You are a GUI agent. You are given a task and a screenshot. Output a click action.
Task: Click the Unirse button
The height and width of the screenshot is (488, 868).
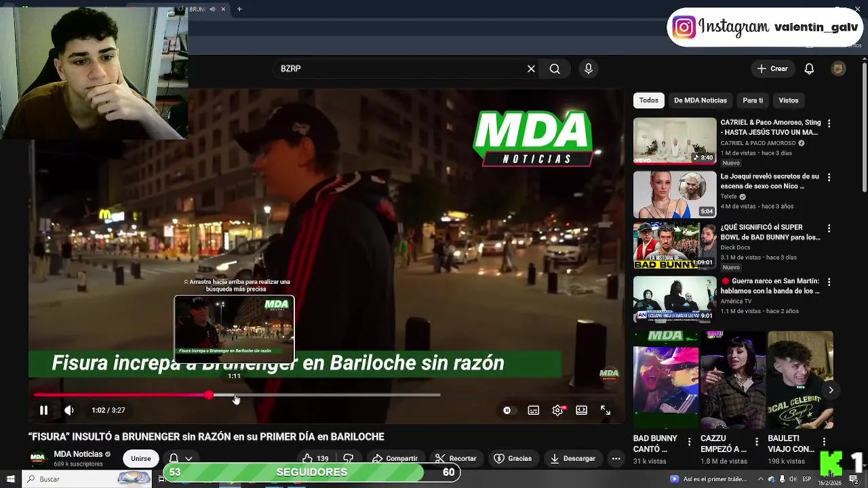point(141,458)
